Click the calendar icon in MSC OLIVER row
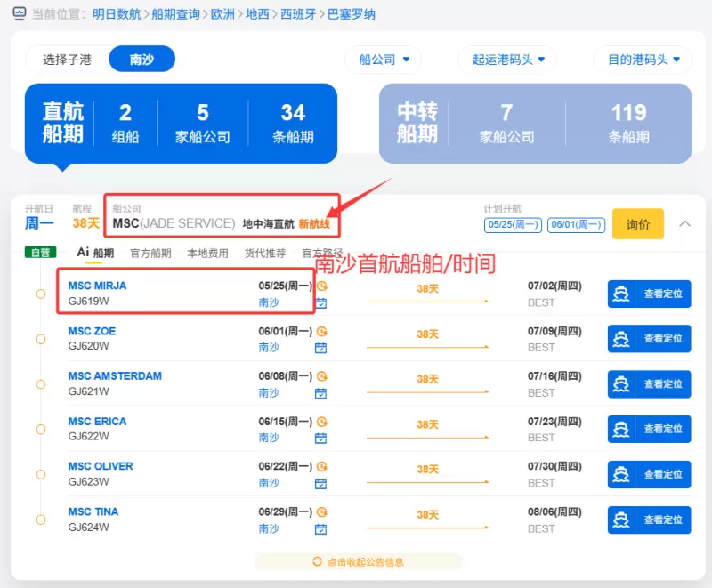Screen dimensions: 712x588 pyautogui.click(x=321, y=484)
